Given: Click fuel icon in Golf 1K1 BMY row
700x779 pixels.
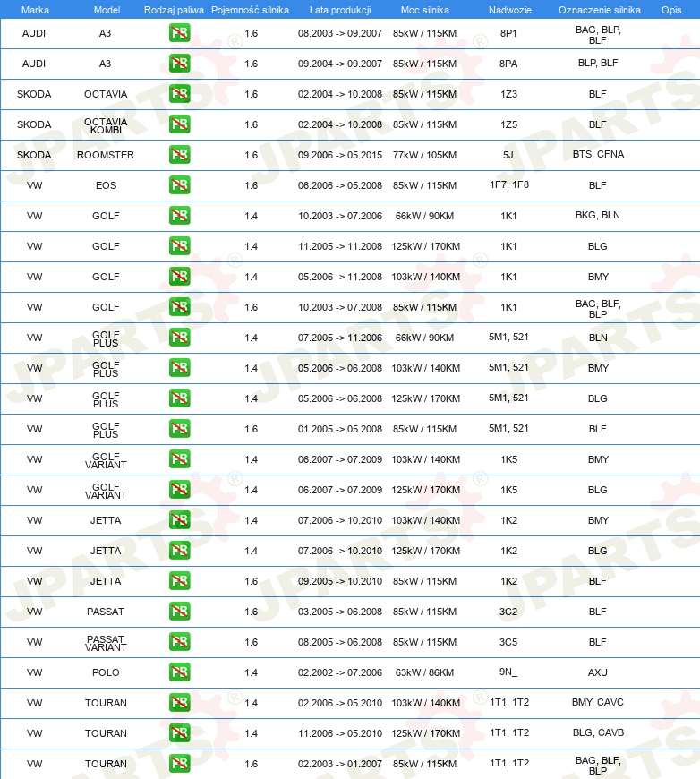Looking at the screenshot, I should 179,277.
